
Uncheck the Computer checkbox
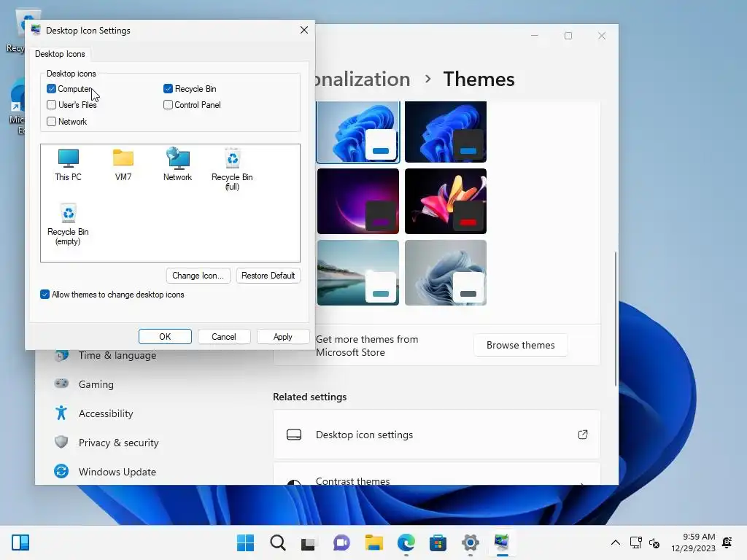(52, 88)
